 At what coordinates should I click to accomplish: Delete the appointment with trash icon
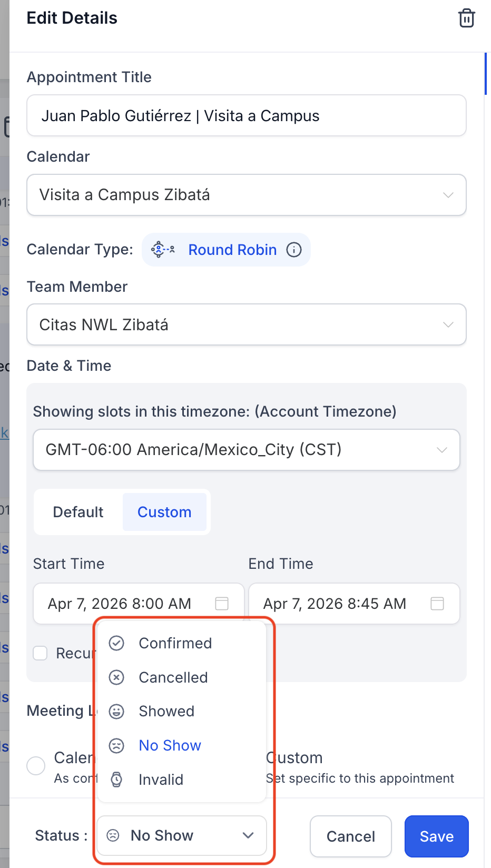(467, 18)
